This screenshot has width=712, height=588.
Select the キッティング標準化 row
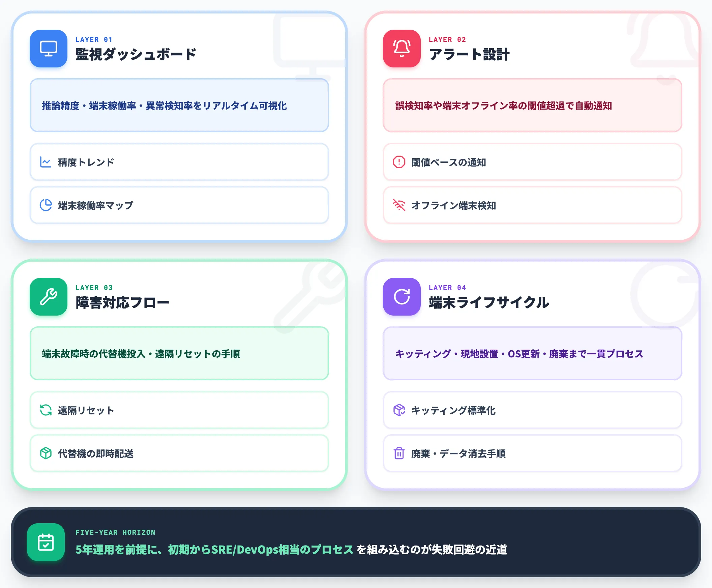pyautogui.click(x=532, y=410)
